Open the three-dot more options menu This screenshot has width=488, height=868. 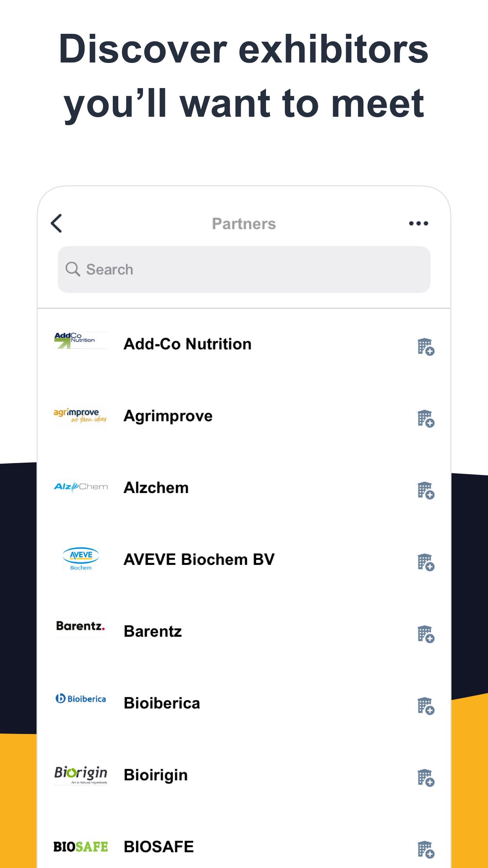[418, 223]
